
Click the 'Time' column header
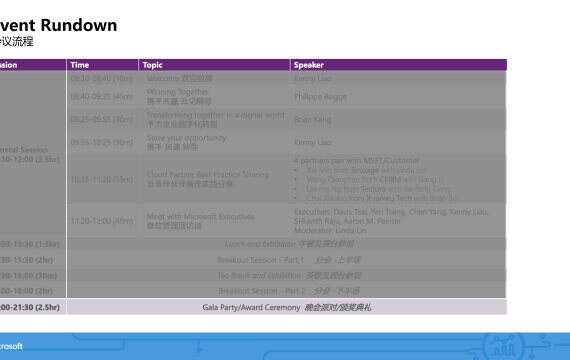pyautogui.click(x=102, y=65)
